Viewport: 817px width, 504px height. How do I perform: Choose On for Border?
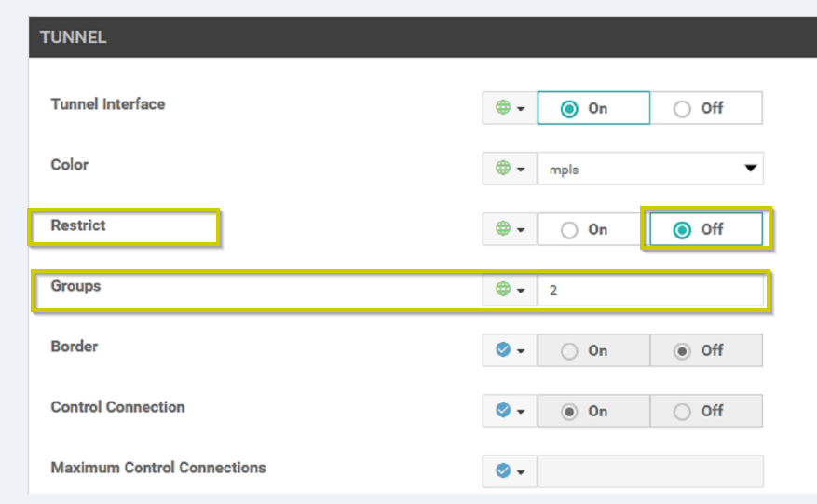593,350
